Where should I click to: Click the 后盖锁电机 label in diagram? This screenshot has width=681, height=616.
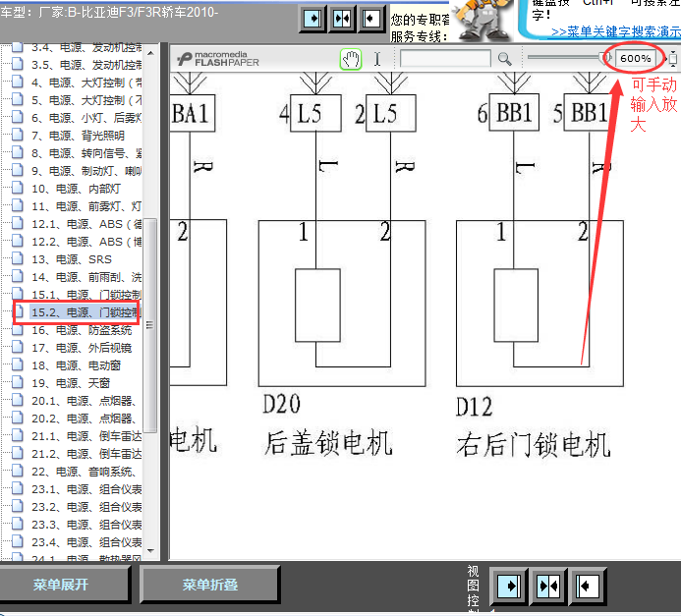tap(328, 443)
